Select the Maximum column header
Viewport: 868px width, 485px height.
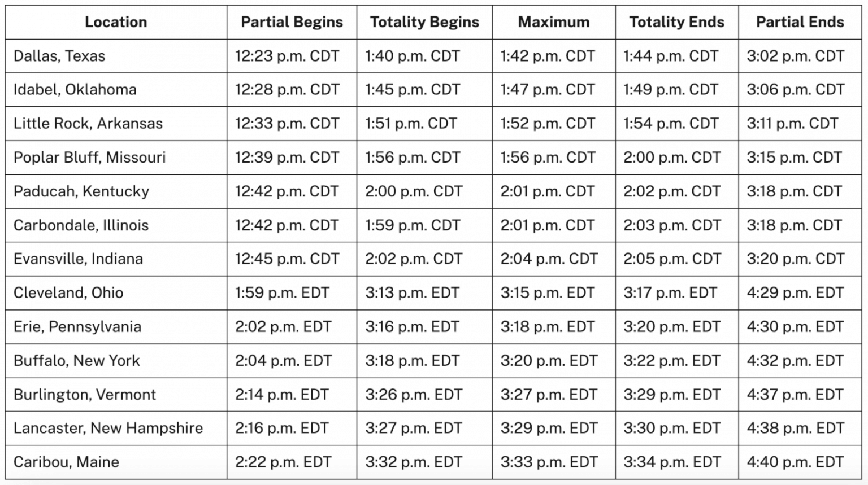553,22
